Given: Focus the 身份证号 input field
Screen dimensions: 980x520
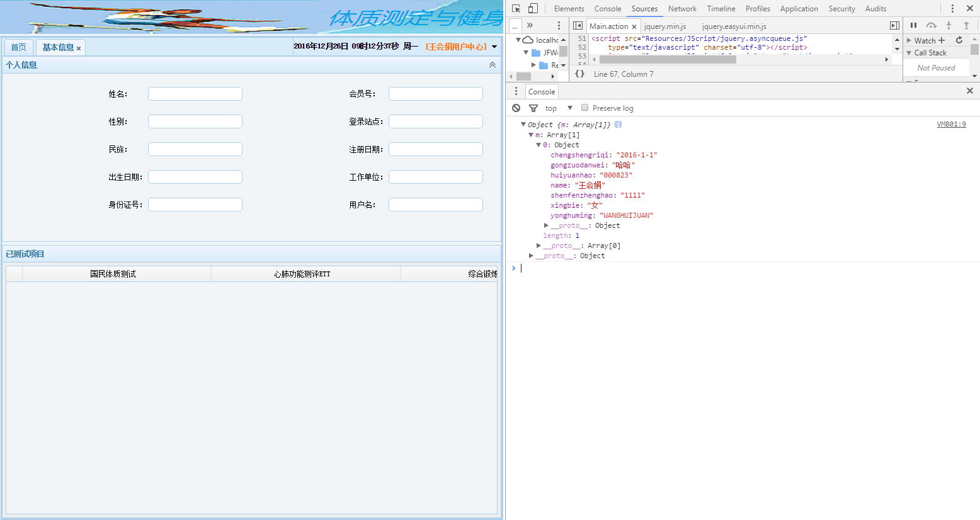Looking at the screenshot, I should pos(195,205).
